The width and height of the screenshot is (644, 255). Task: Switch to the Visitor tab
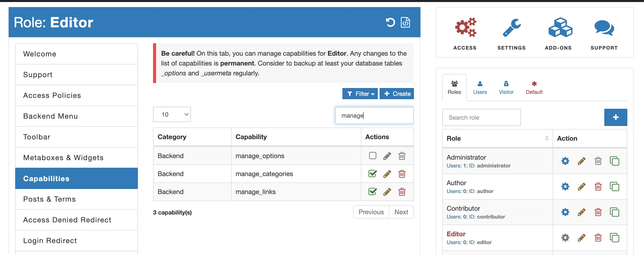coord(506,88)
